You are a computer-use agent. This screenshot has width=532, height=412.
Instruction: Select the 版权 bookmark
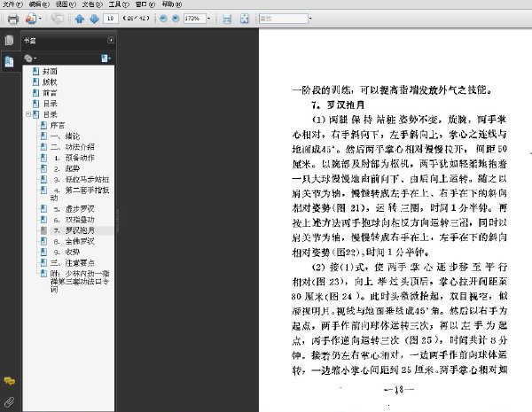pyautogui.click(x=50, y=82)
